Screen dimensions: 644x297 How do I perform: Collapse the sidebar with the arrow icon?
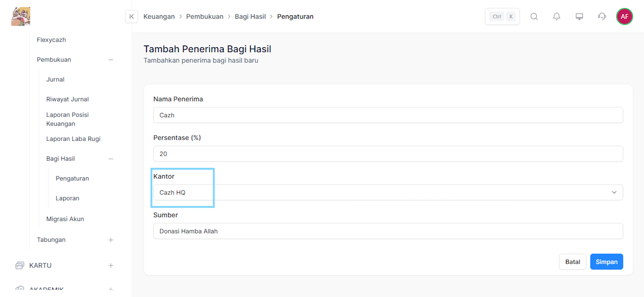[131, 16]
